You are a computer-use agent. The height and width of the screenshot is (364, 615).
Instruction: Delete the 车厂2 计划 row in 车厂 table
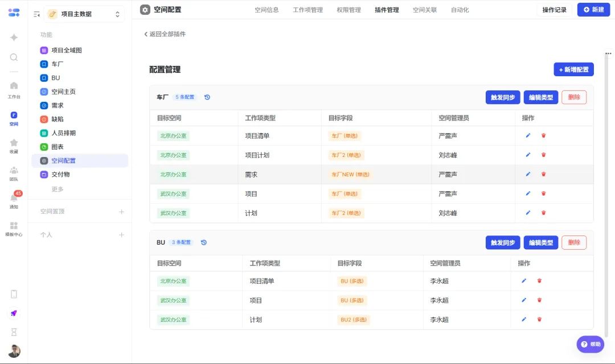click(x=544, y=213)
